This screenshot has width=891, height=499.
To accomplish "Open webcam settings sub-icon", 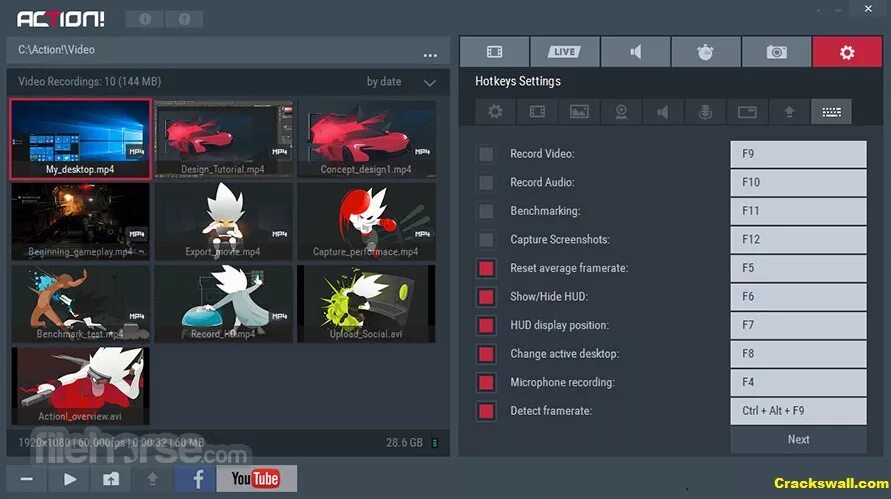I will click(x=621, y=112).
